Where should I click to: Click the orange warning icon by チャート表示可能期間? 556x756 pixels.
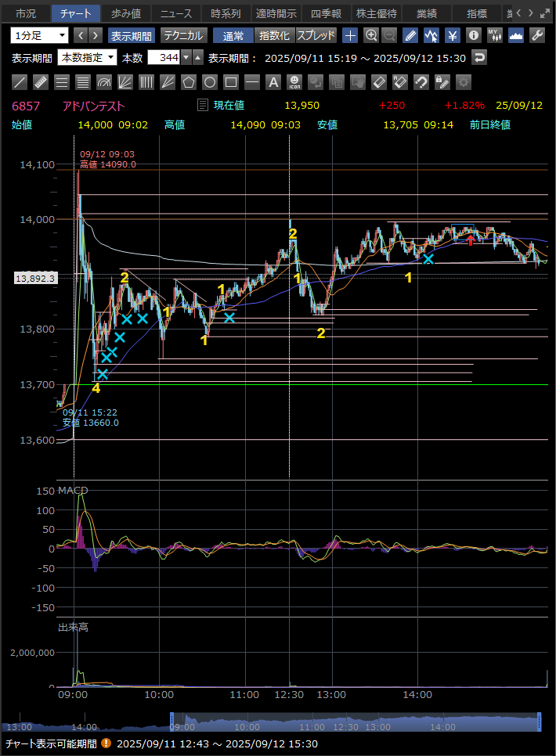(x=107, y=743)
